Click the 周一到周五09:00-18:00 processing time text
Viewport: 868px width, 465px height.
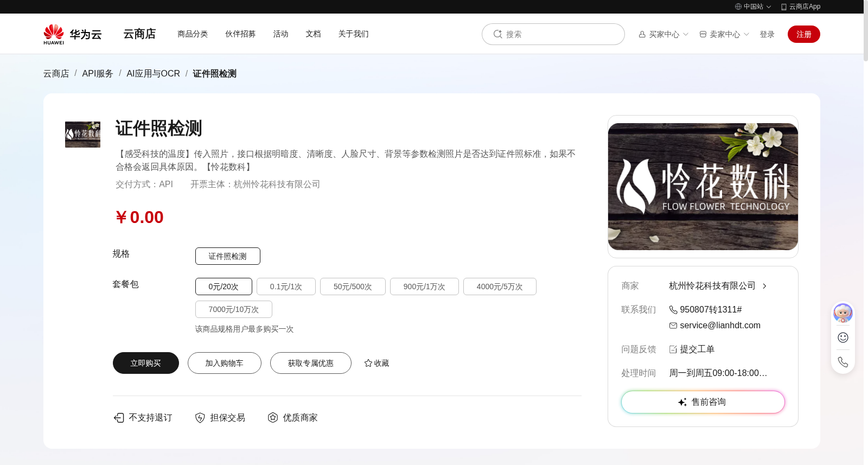pyautogui.click(x=718, y=373)
